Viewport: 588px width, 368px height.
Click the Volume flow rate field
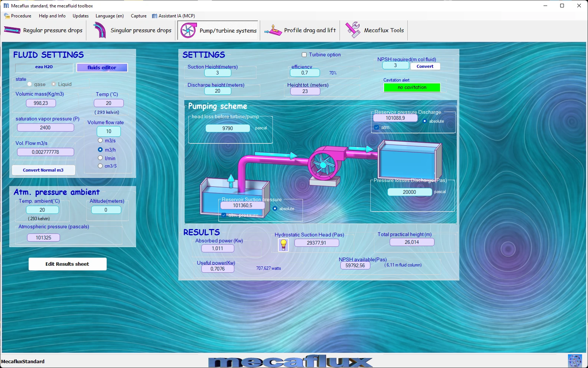point(109,131)
